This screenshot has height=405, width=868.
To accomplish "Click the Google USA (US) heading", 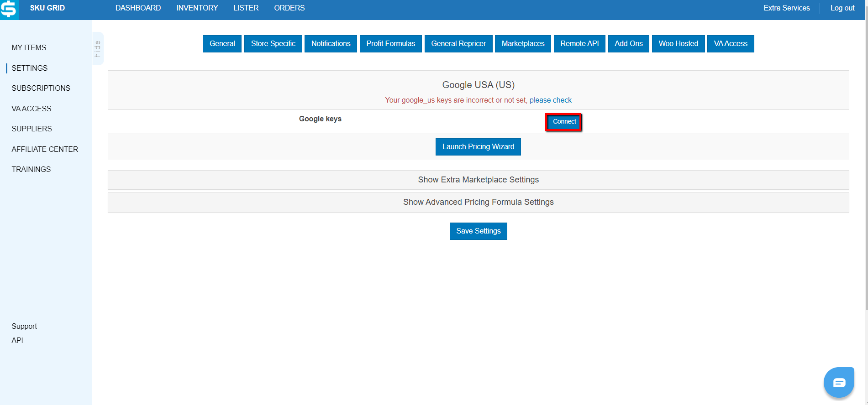I will pos(478,85).
